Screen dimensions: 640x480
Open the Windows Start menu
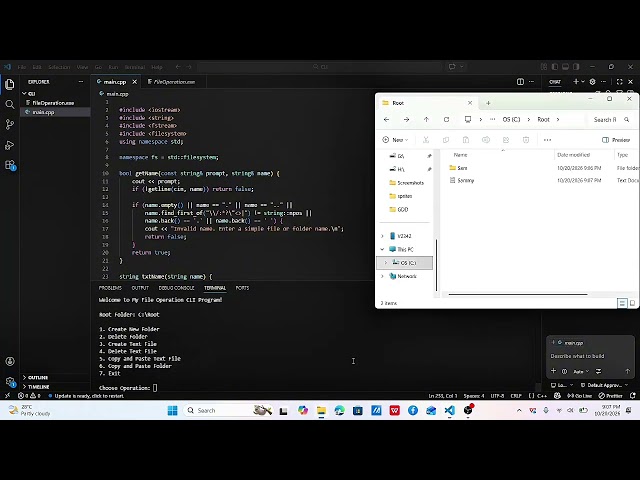pyautogui.click(x=173, y=410)
